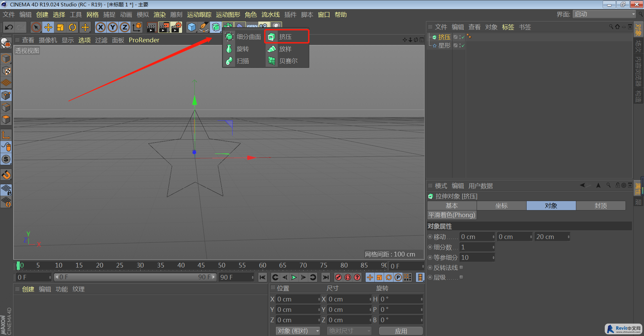The height and width of the screenshot is (336, 644).
Task: Choose 挤压 (Extrude) in the popup
Action: (286, 37)
